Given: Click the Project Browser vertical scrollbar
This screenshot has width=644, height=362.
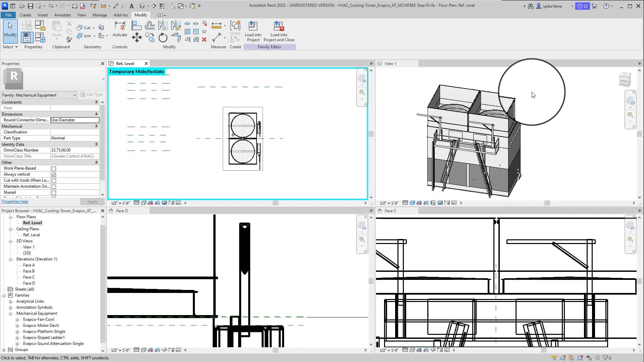Looking at the screenshot, I should click(103, 283).
